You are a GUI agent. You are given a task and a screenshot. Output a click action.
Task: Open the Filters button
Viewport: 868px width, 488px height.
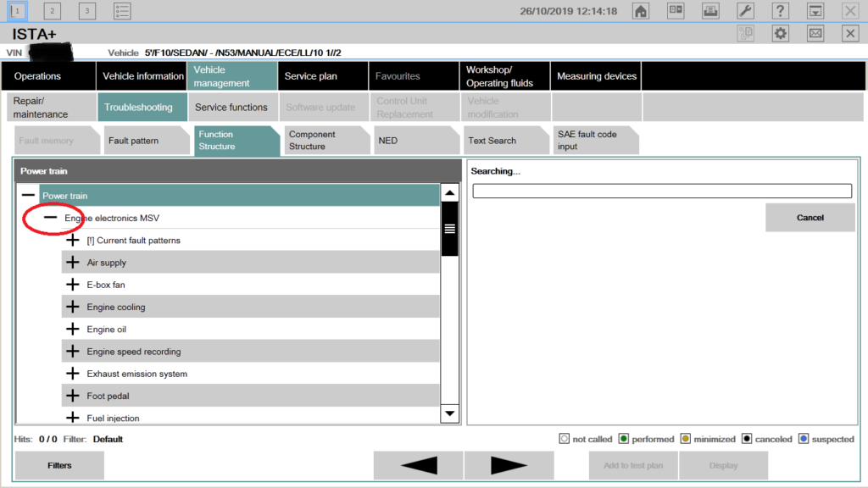pos(59,465)
